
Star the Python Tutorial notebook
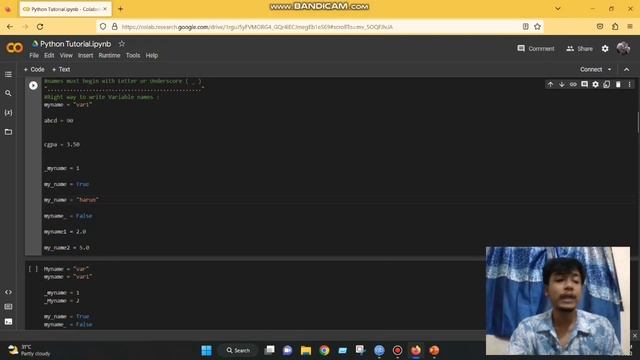click(122, 44)
